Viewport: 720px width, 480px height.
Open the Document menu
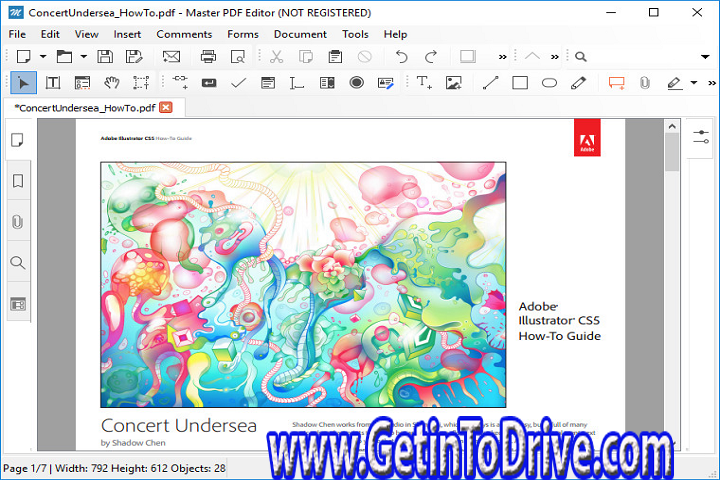[x=300, y=34]
